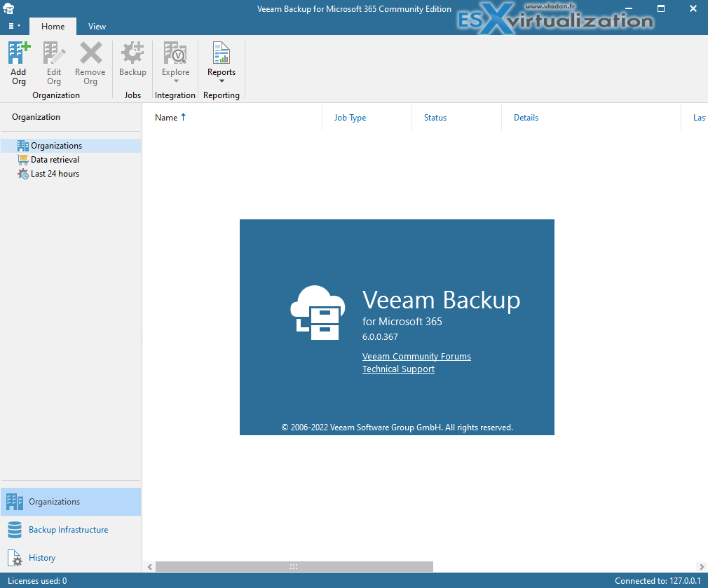This screenshot has height=588, width=708.
Task: Select the Organizations node in the tree
Action: pyautogui.click(x=56, y=145)
